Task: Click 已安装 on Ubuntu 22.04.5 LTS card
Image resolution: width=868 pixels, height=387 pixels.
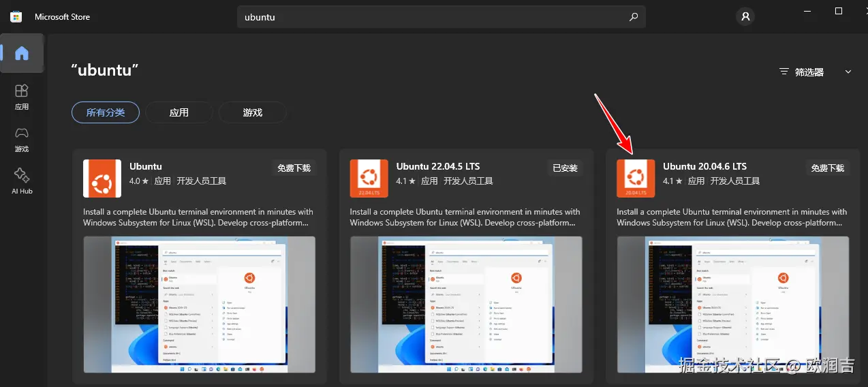Action: (x=565, y=168)
